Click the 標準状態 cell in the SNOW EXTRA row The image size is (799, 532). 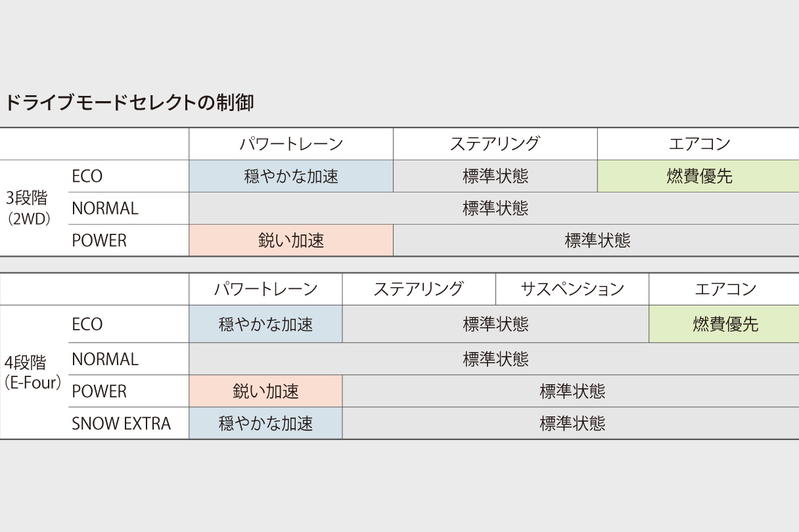pos(572,424)
